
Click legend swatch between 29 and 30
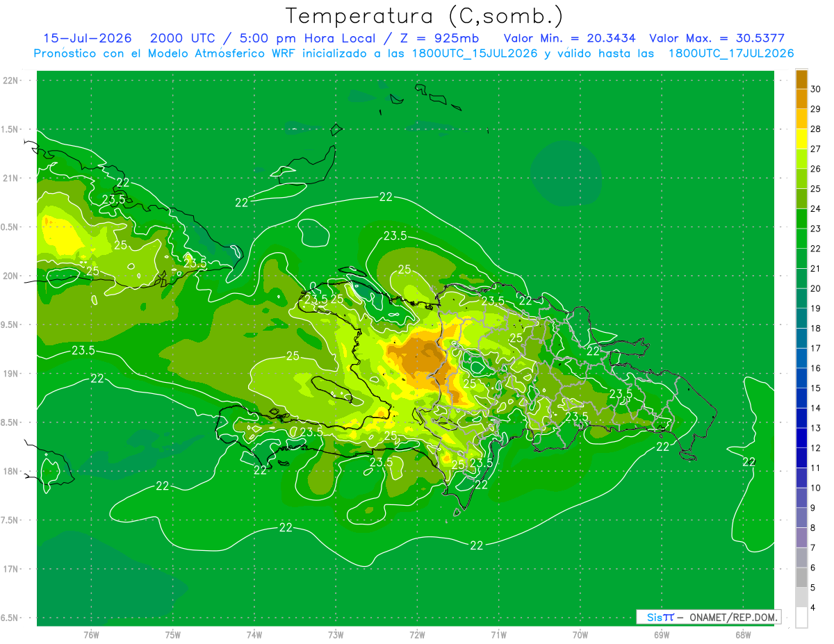click(801, 99)
